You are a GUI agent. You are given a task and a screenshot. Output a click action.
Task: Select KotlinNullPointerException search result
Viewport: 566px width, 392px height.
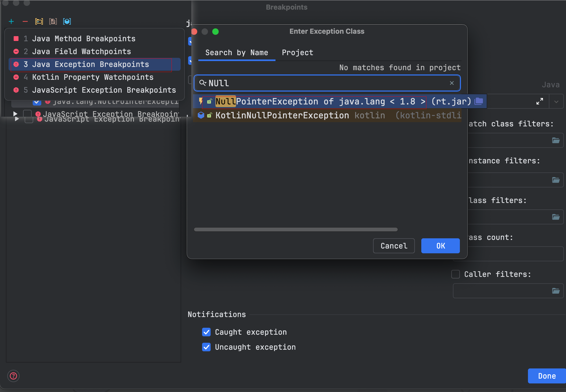pyautogui.click(x=282, y=115)
